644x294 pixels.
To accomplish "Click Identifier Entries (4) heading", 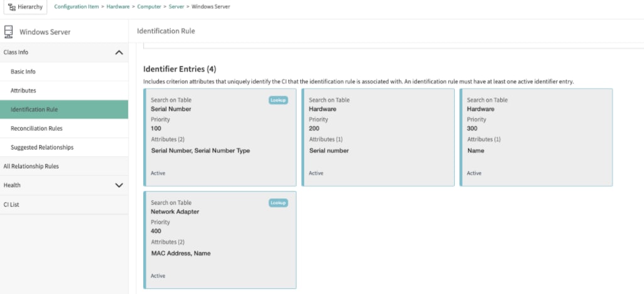I will coord(180,69).
